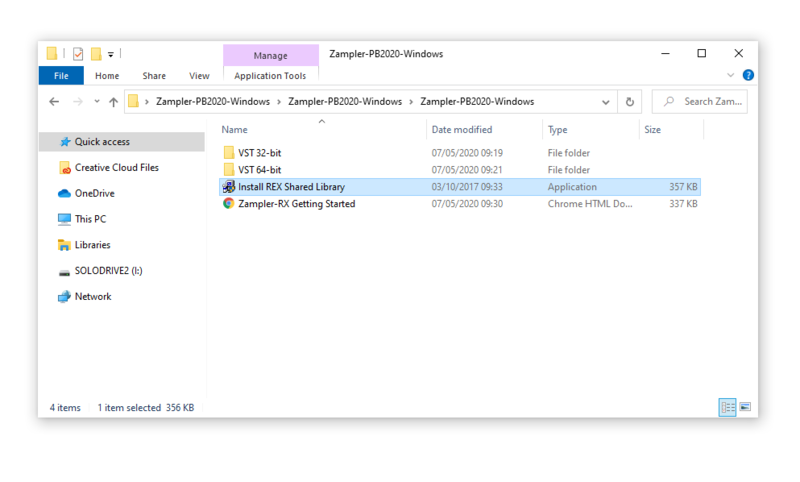Screen dimensions: 800x482
Task: Click the 07/05/2020 09:30 date cell
Action: click(x=467, y=204)
